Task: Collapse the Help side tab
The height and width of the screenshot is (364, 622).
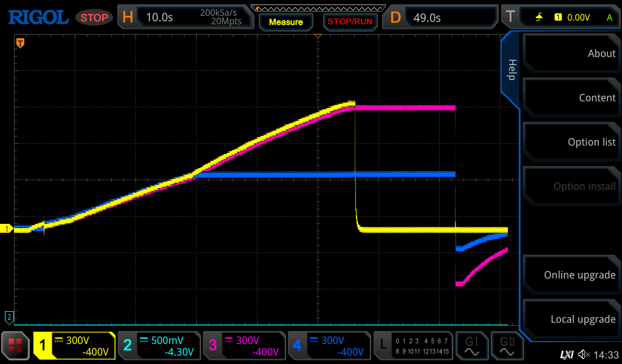Action: (511, 70)
